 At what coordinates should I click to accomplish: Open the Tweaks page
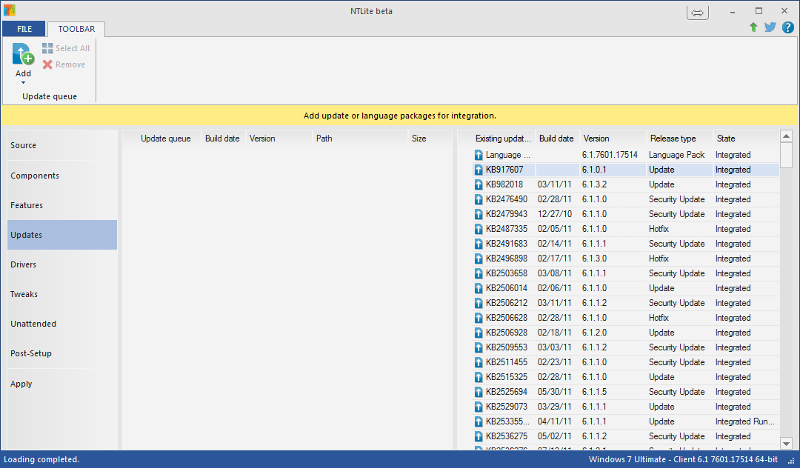point(62,294)
